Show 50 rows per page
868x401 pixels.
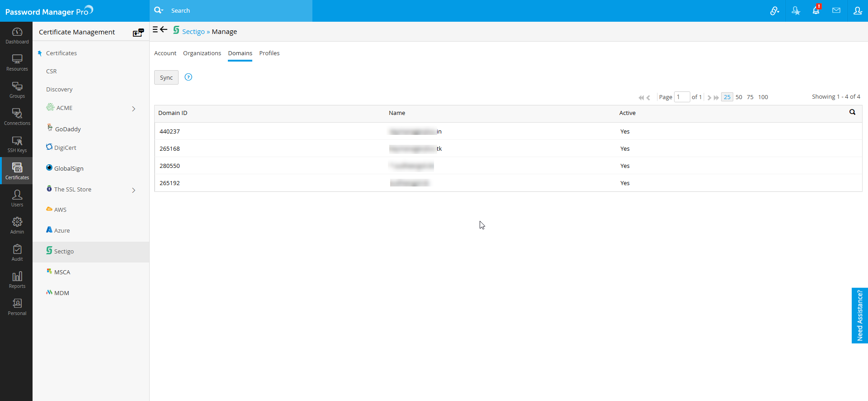pyautogui.click(x=739, y=97)
